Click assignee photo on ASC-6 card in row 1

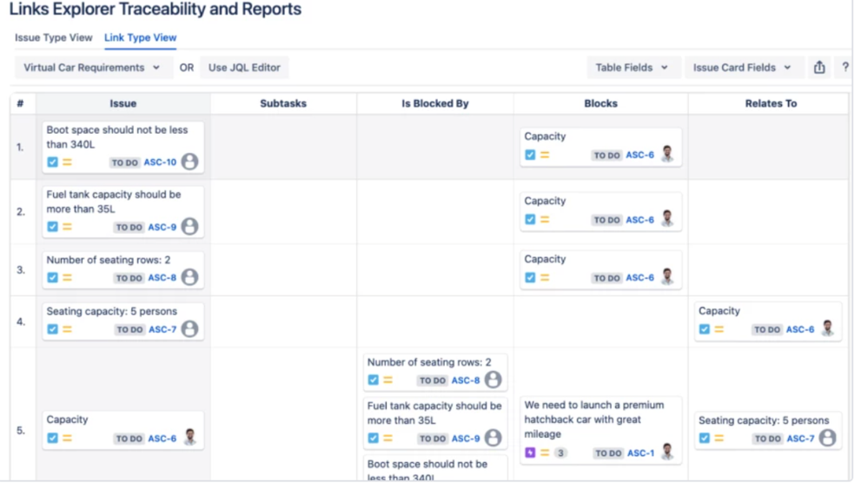pos(667,154)
